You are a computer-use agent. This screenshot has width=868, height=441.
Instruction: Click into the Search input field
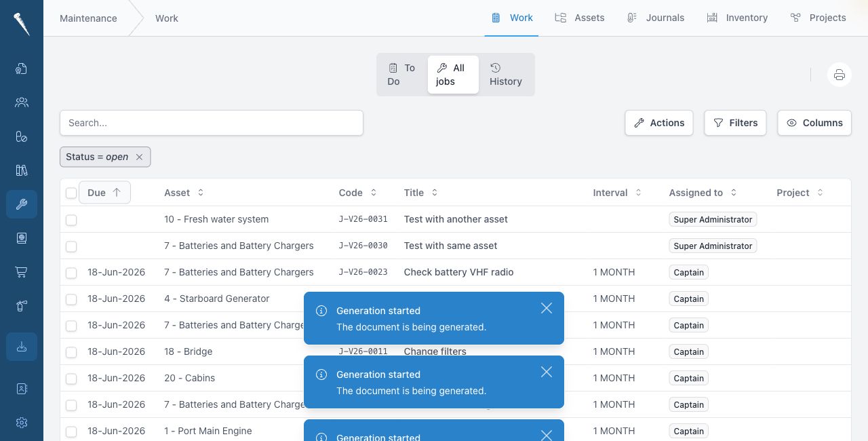tap(212, 123)
